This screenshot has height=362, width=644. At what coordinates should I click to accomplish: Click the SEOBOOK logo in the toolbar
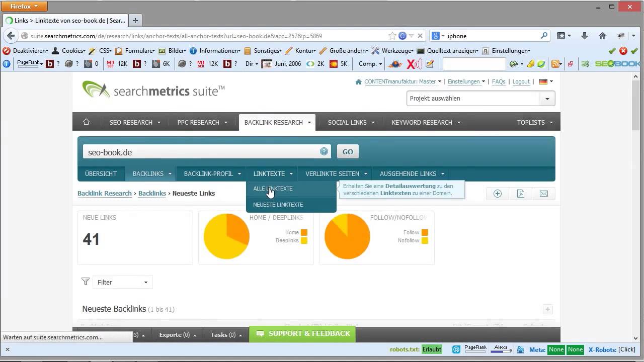[x=617, y=64]
